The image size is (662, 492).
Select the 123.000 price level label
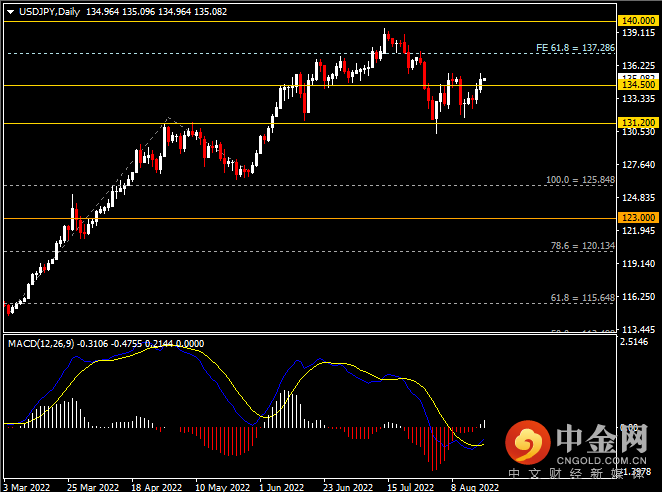638,218
